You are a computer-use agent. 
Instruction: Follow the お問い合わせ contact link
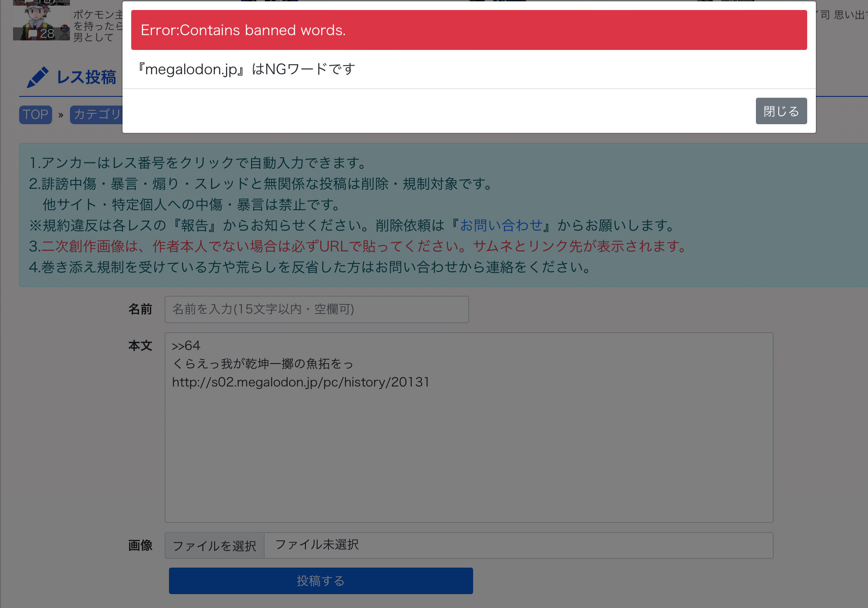(x=501, y=225)
